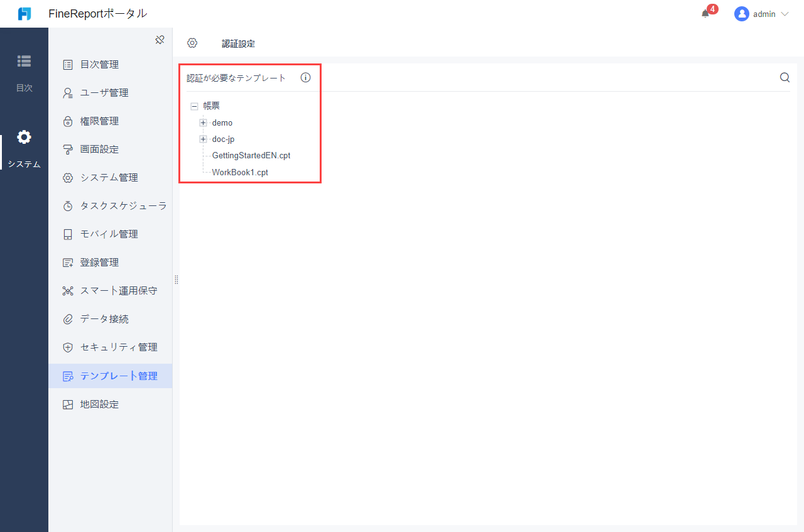The height and width of the screenshot is (532, 804).
Task: Open the 目次 list icon in left rail
Action: click(x=24, y=61)
